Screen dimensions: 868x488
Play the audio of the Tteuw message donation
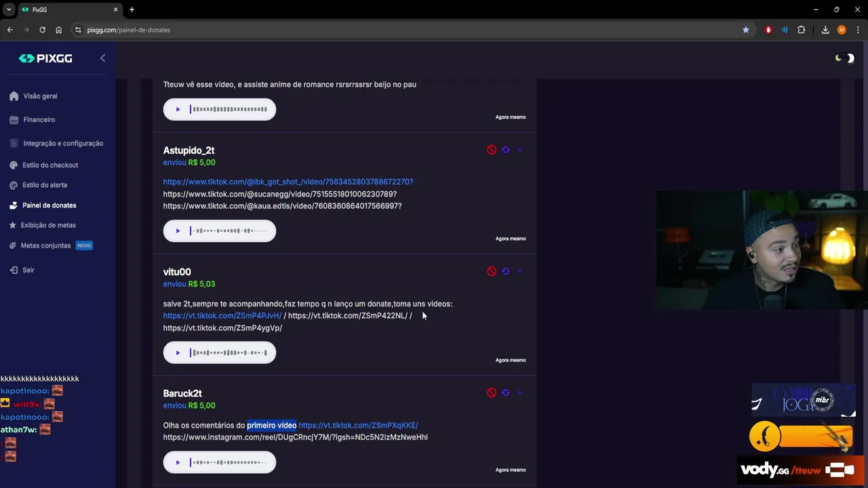point(178,109)
